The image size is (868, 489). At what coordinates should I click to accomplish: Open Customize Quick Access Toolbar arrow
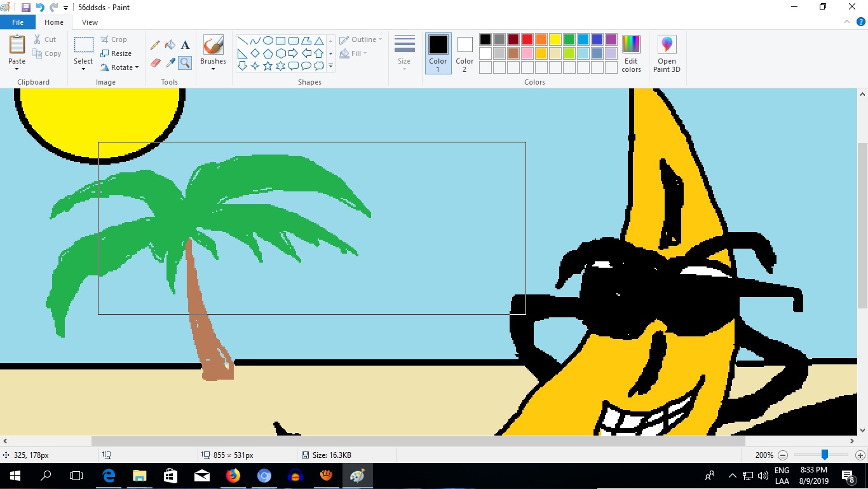pos(65,8)
